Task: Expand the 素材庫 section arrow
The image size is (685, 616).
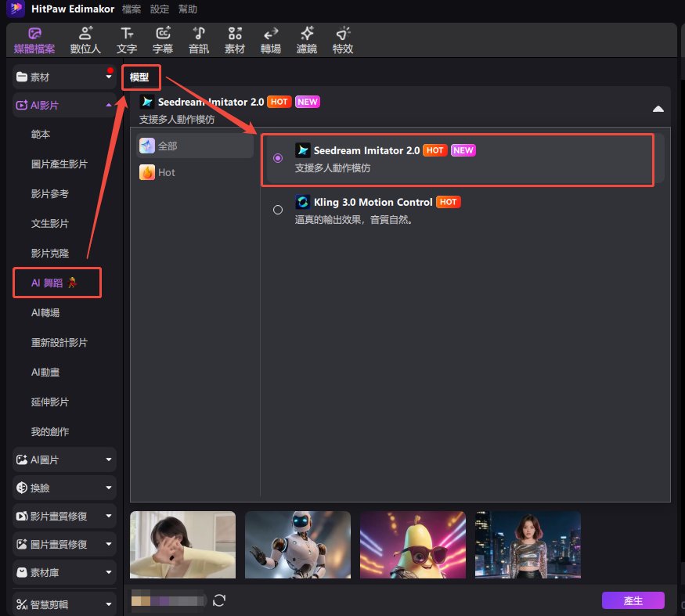Action: coord(109,572)
